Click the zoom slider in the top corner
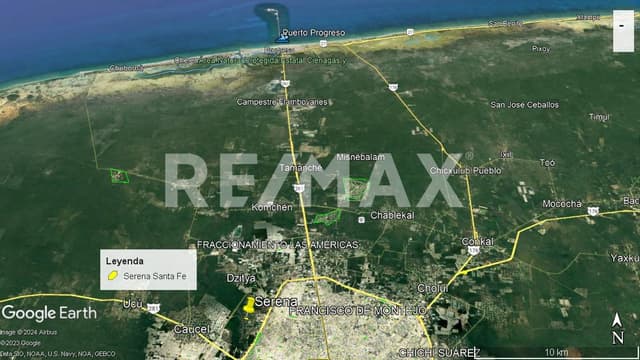Viewport: 640px width, 360px height. click(623, 31)
